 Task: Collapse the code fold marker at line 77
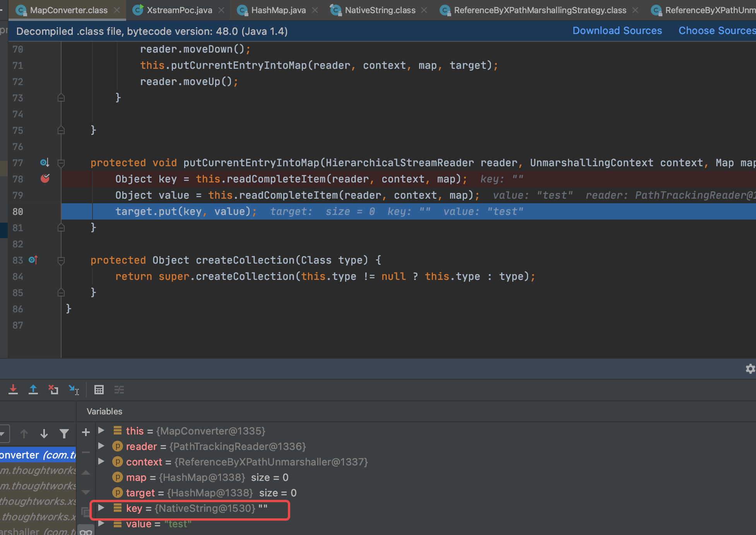pos(61,163)
